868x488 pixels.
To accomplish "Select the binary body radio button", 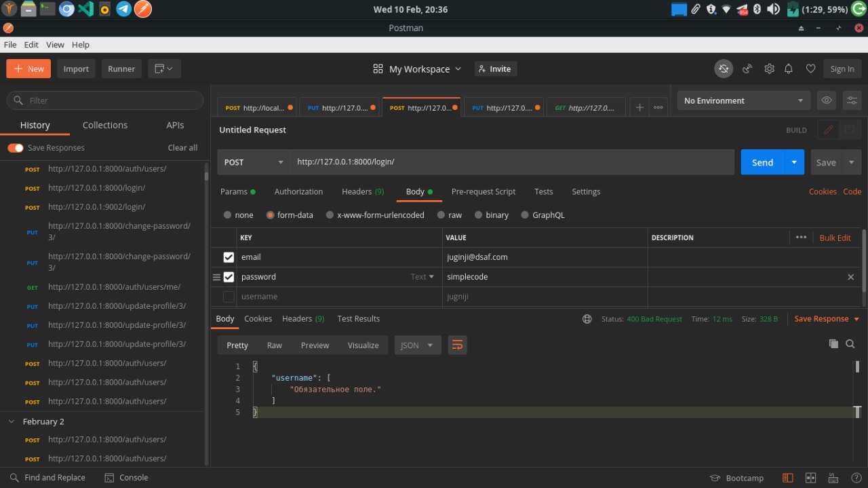I will click(x=478, y=215).
